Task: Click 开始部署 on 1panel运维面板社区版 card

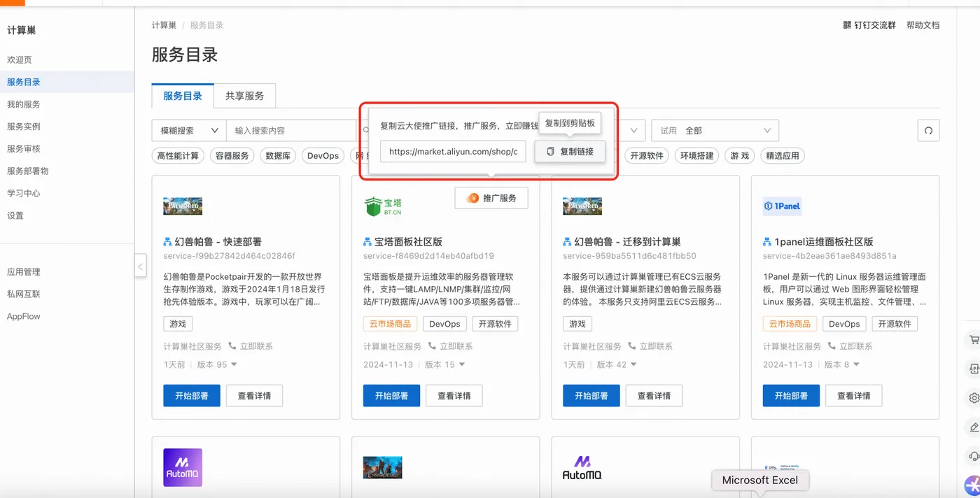Action: click(791, 396)
